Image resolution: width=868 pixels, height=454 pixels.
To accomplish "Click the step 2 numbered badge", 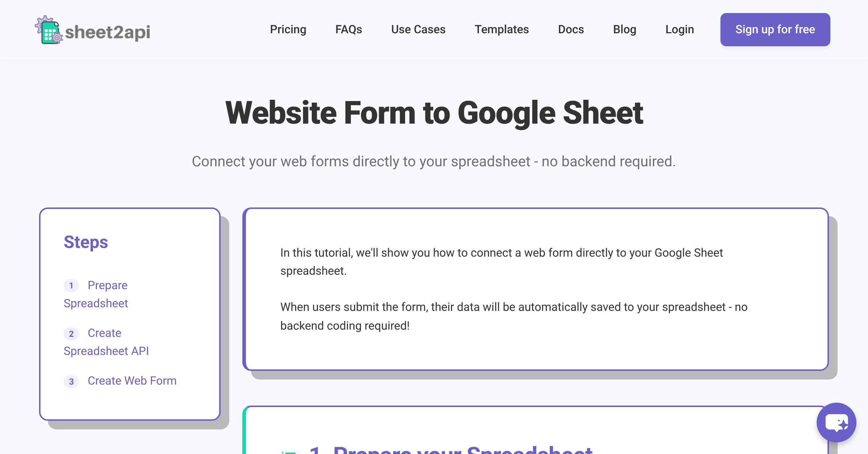I will (x=71, y=333).
